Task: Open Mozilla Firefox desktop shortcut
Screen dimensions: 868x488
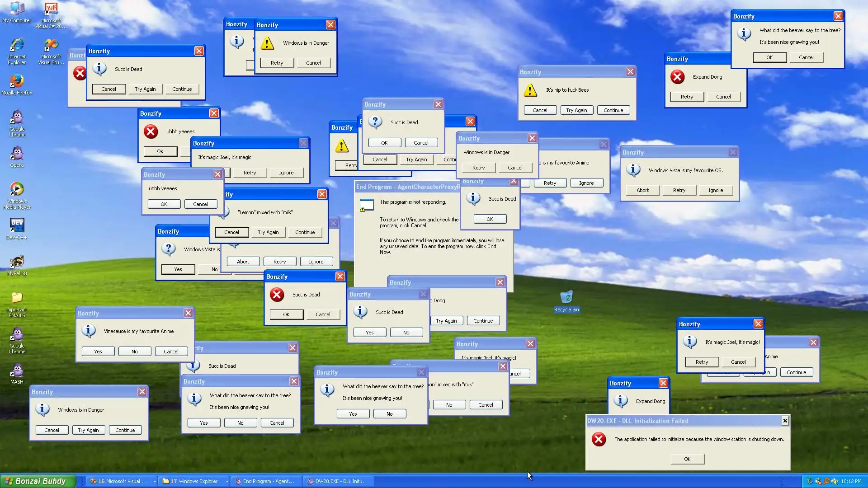Action: click(x=17, y=82)
